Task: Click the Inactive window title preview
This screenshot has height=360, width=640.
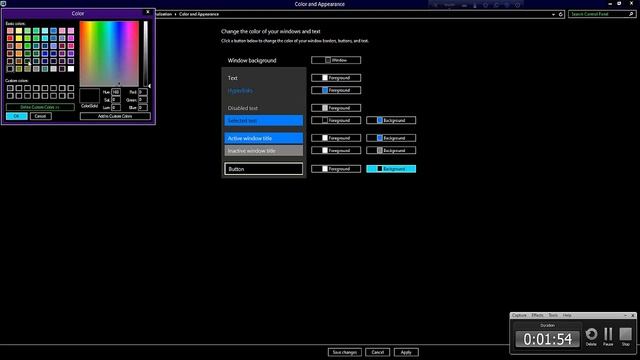Action: pyautogui.click(x=264, y=151)
